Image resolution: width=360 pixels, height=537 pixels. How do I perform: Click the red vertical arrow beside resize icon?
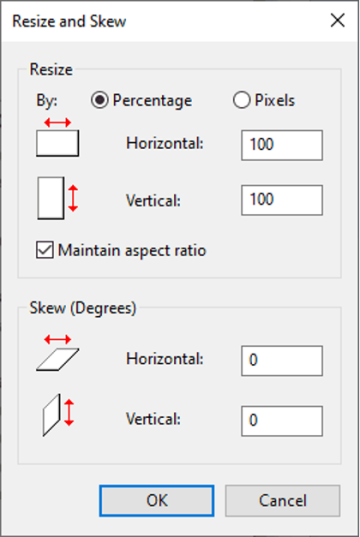73,198
